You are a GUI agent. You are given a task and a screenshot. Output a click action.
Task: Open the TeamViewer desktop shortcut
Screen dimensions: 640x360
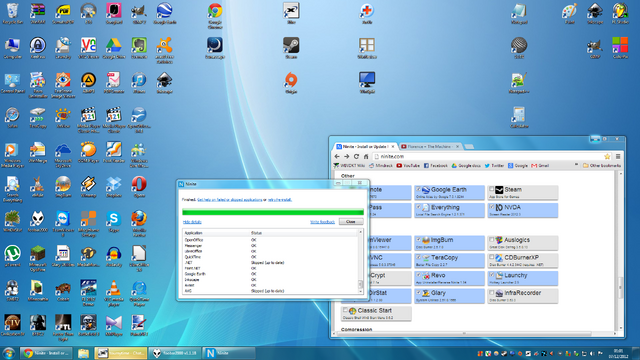(x=63, y=223)
